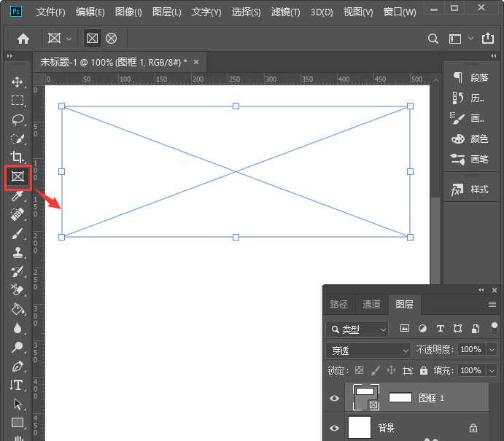Select the Pen tool
Image resolution: width=504 pixels, height=441 pixels.
pos(18,366)
